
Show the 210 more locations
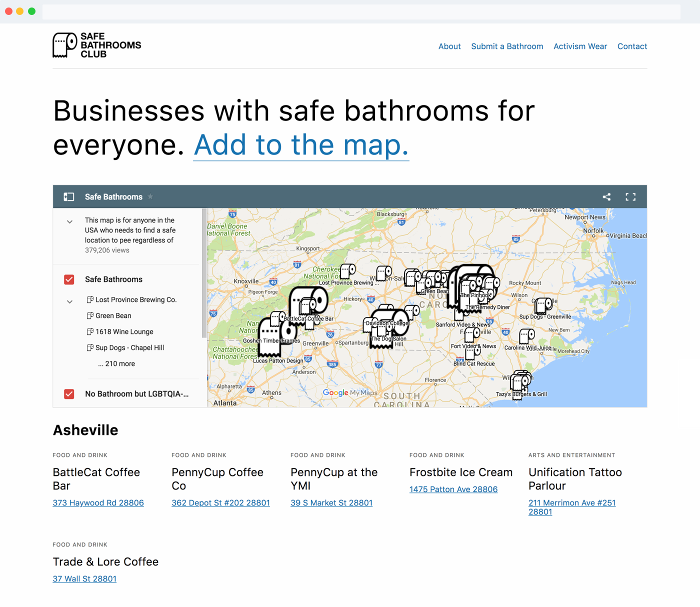tap(116, 363)
